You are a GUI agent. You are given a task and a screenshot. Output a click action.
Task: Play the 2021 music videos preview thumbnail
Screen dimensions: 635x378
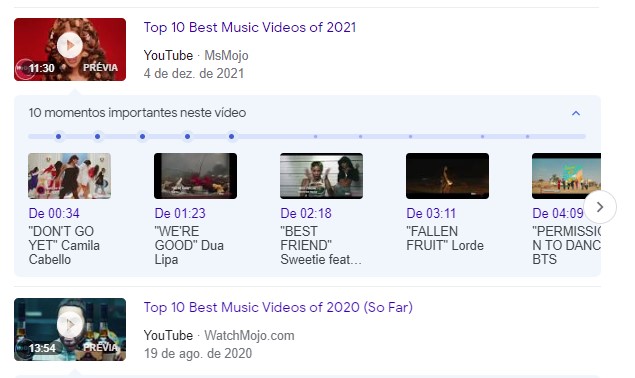coord(70,49)
